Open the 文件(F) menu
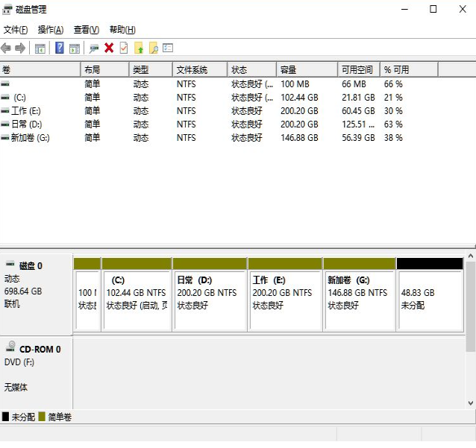Viewport: 476px width, 448px height. click(16, 30)
